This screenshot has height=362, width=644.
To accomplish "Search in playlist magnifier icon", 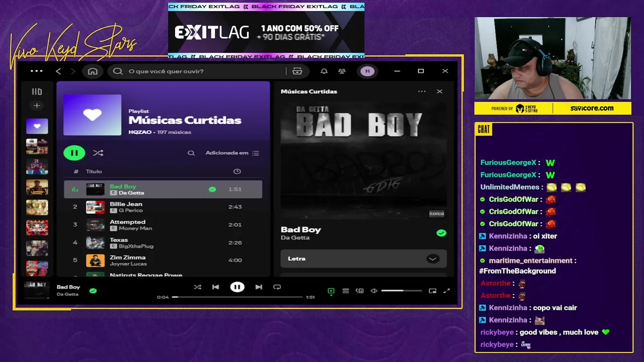I will coord(191,153).
